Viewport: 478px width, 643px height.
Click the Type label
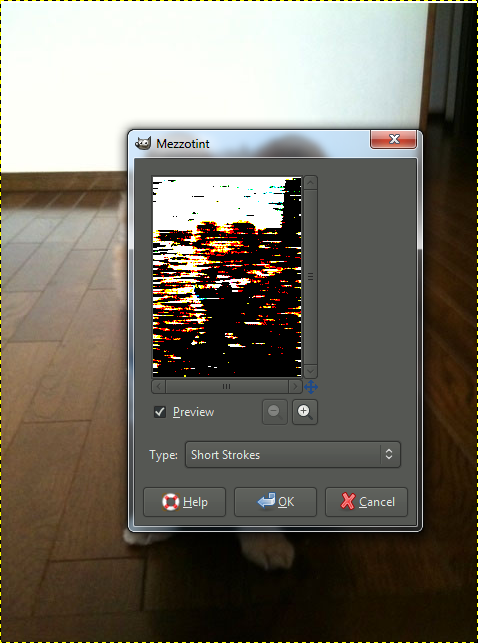pos(164,455)
